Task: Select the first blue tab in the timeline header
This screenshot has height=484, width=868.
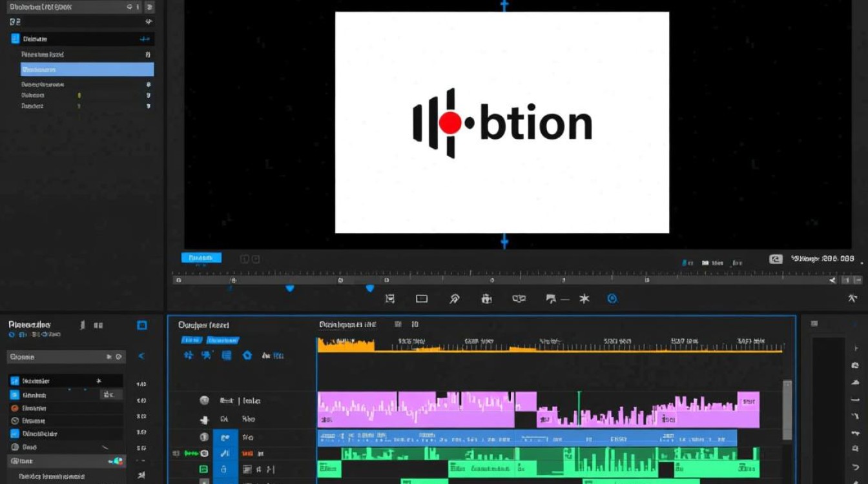Action: pos(190,340)
